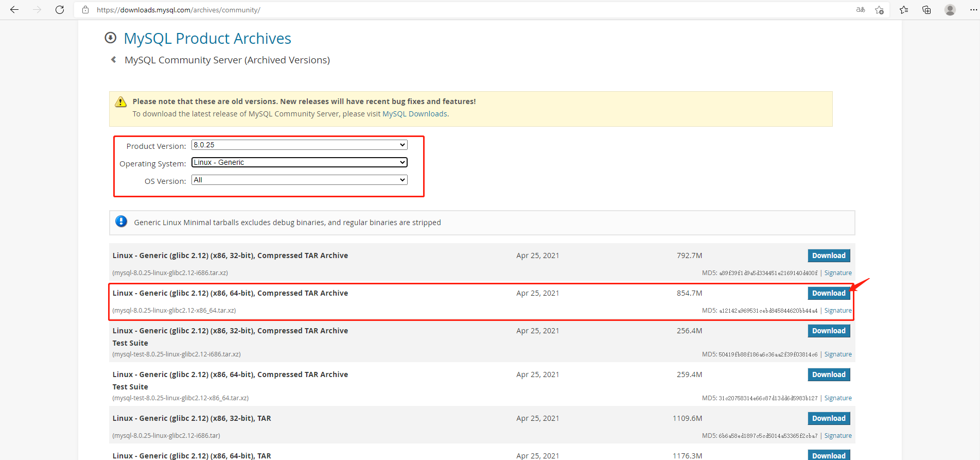Click the filename mysql-test-8.0.25-linux-glibc2.12-x86_64.tar.xz
This screenshot has width=980, height=460.
coord(181,398)
